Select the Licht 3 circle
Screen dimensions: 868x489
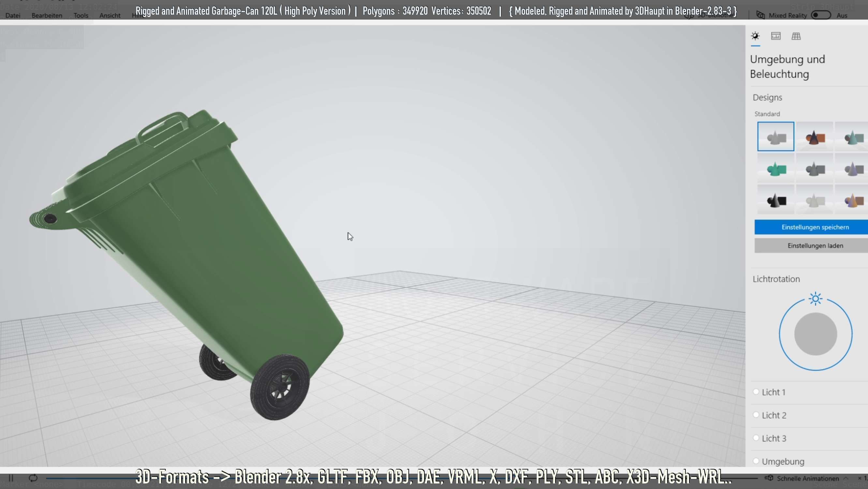click(x=756, y=438)
